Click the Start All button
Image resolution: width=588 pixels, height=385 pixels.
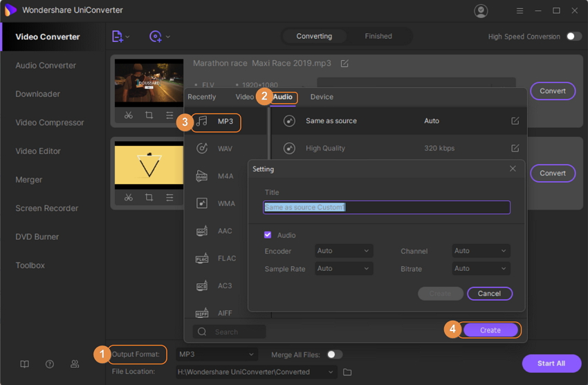[551, 364]
